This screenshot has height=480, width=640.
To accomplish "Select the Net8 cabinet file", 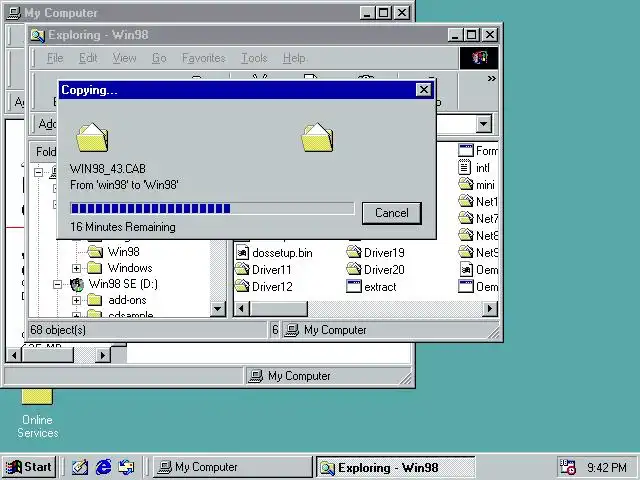I will (478, 236).
